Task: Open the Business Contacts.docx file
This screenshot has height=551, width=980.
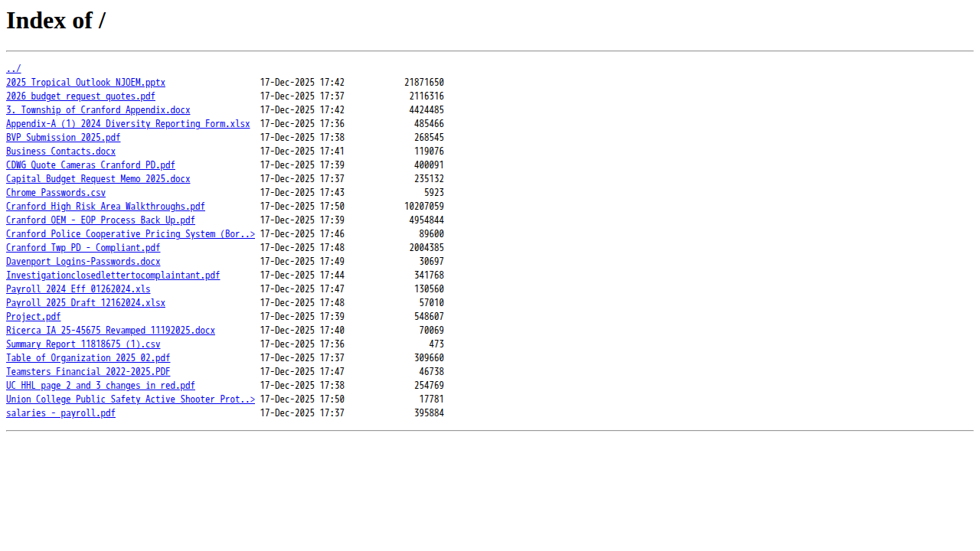Action: (60, 152)
